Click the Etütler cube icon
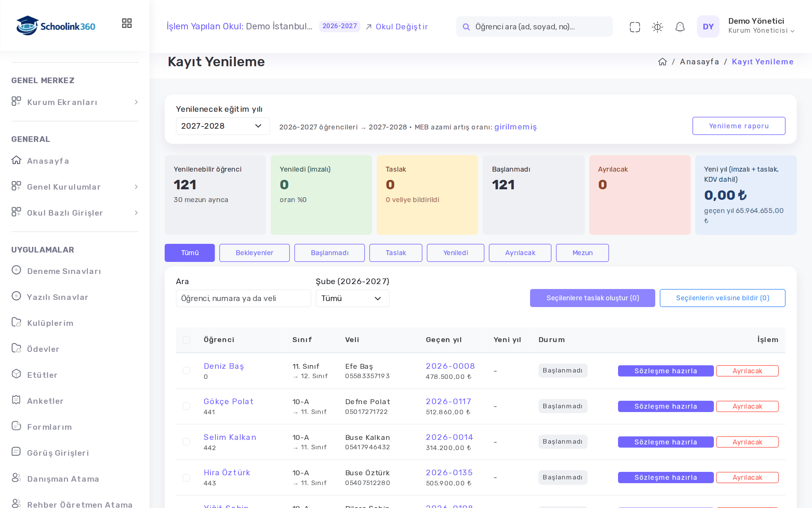The height and width of the screenshot is (508, 812). tap(16, 374)
